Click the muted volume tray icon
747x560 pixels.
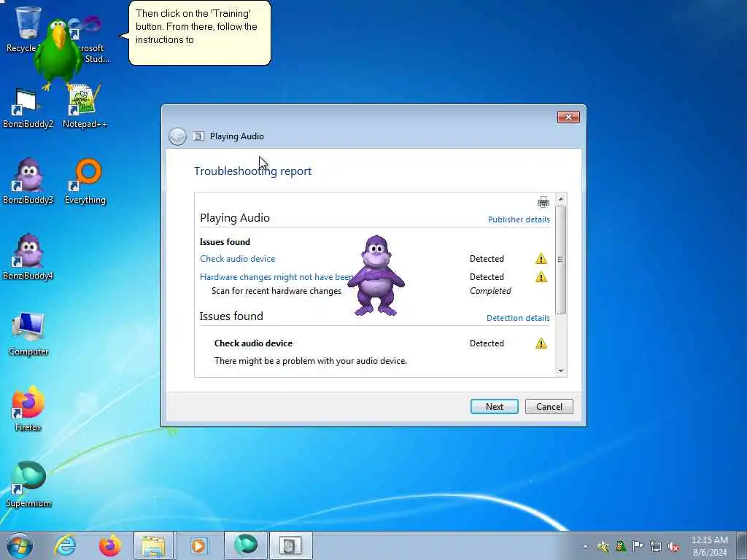673,547
